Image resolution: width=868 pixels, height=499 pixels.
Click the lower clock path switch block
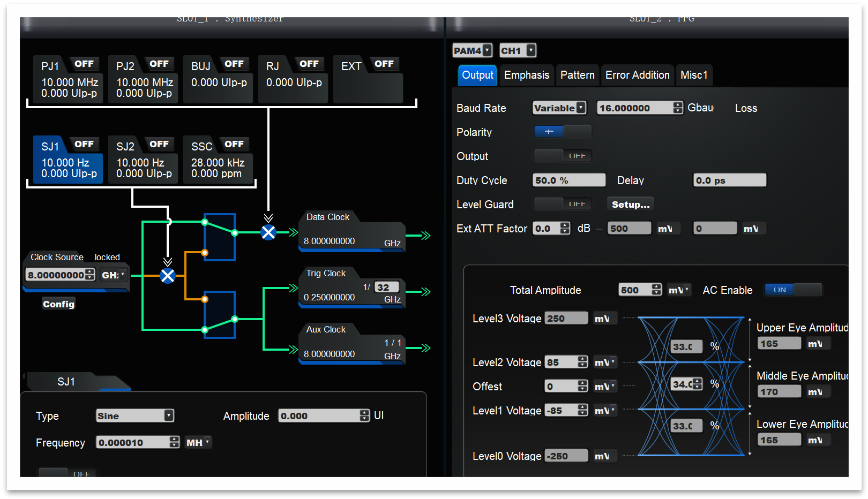220,315
